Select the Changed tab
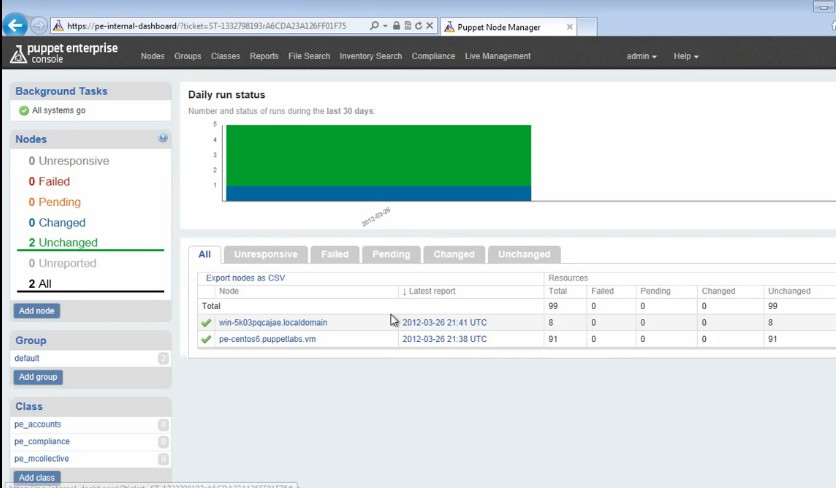 click(x=454, y=254)
